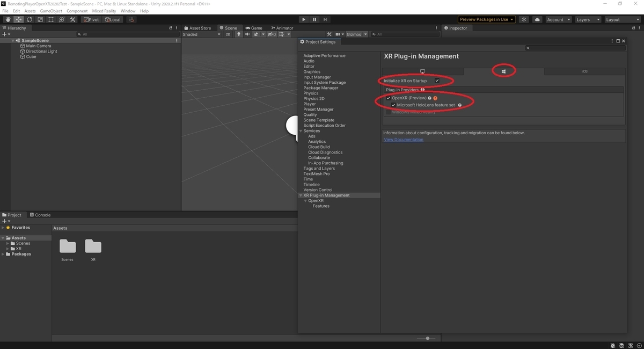Screen dimensions: 644x349
Task: Open scene camera settings icon
Action: [x=339, y=34]
